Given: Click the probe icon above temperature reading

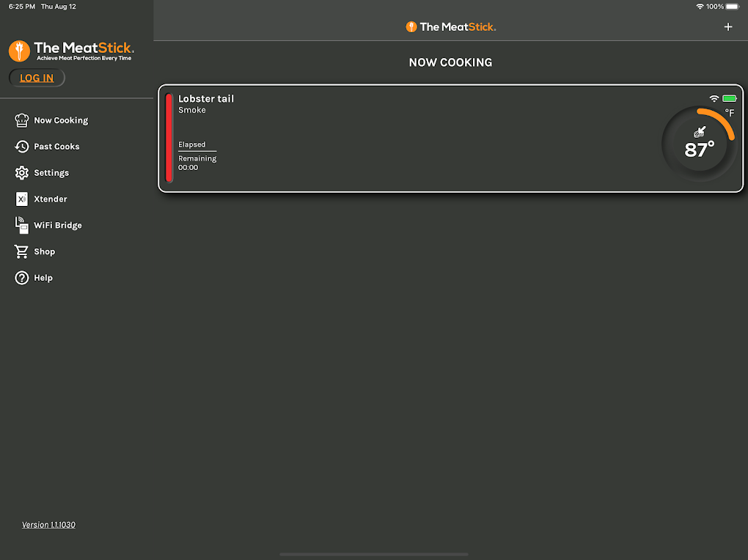Looking at the screenshot, I should pos(700,132).
